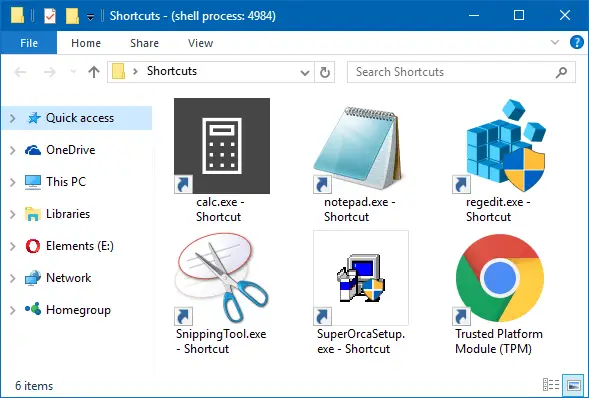Switch to the Home ribbon tab

[86, 43]
